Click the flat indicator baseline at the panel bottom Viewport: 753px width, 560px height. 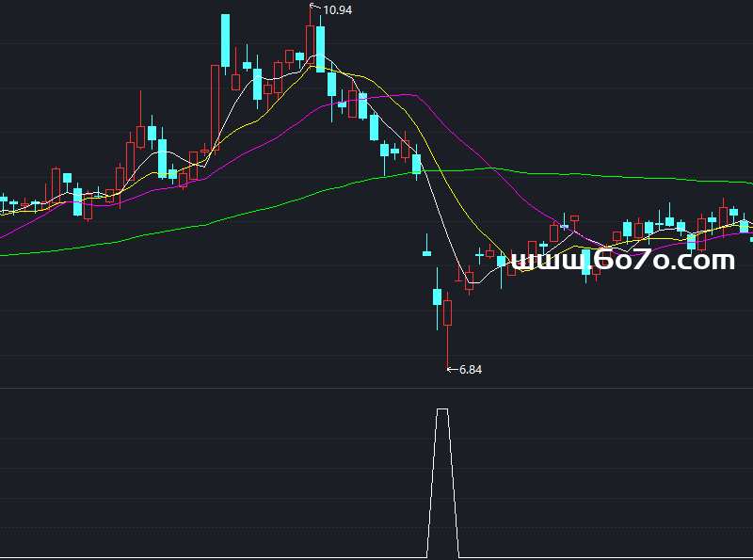click(188, 558)
